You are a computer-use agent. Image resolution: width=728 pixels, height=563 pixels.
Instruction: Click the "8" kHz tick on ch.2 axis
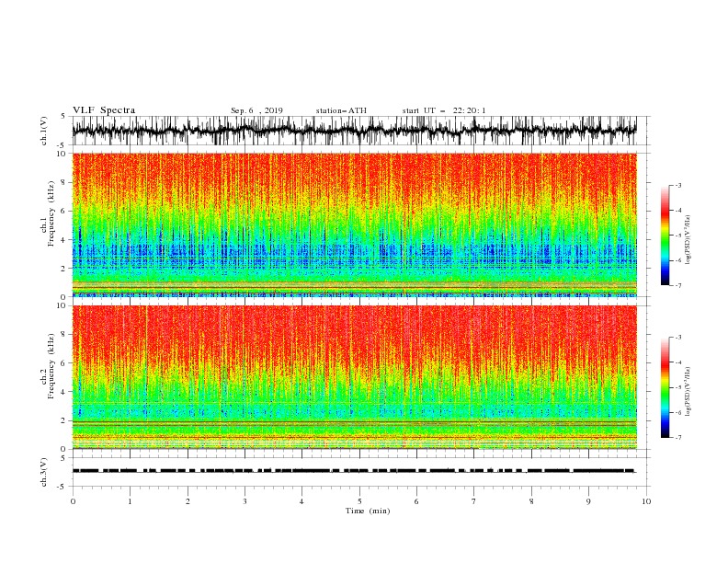pyautogui.click(x=63, y=335)
